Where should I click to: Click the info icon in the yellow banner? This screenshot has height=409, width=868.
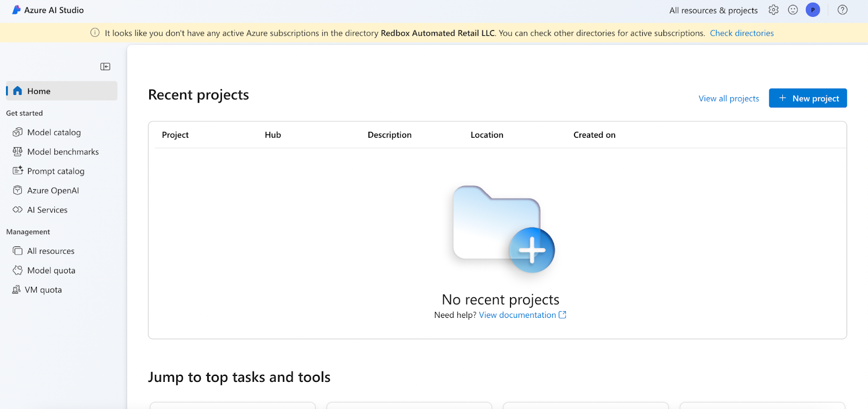pyautogui.click(x=95, y=33)
